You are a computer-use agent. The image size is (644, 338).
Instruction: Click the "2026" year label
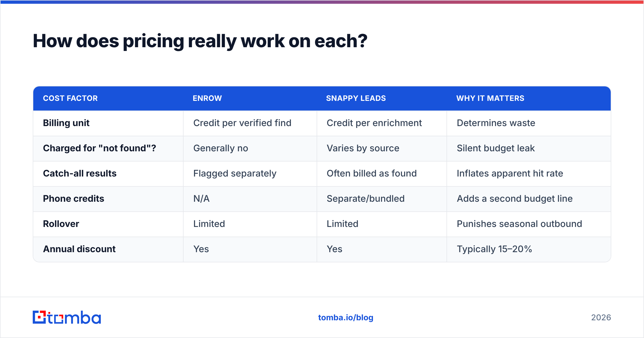tap(601, 318)
